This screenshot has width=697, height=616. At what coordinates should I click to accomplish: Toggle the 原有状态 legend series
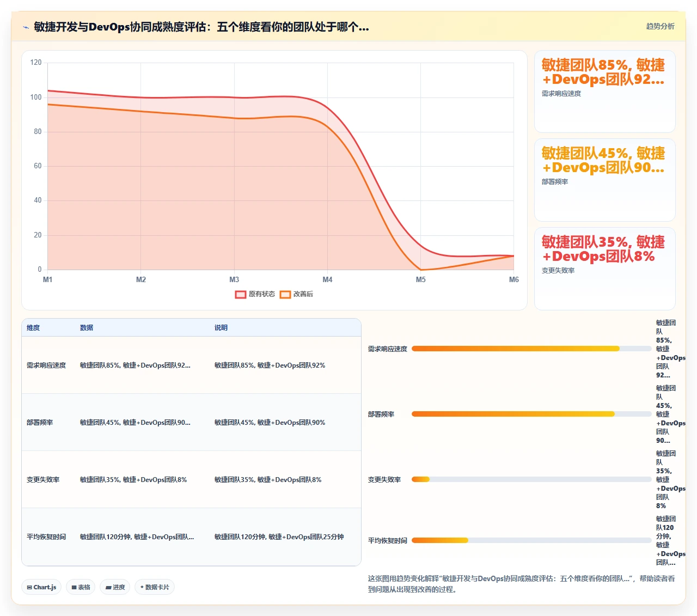255,294
